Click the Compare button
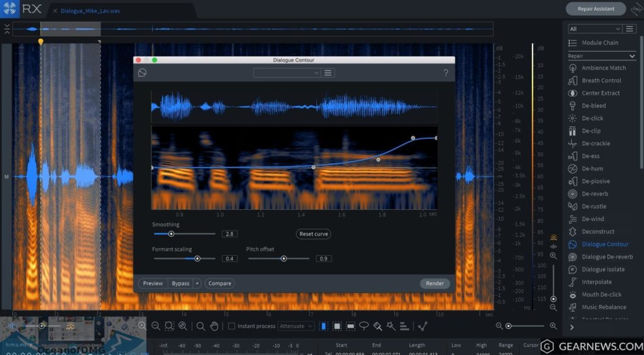644x355 pixels. (x=219, y=283)
